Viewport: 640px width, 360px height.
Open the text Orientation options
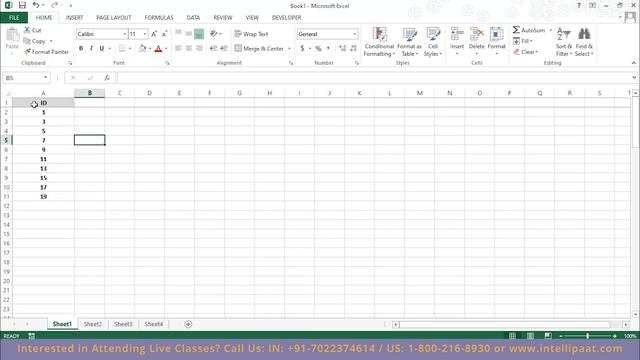[x=216, y=34]
